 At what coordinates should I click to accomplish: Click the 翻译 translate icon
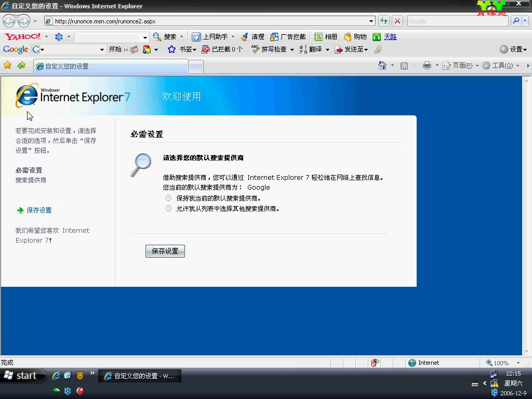tap(303, 49)
